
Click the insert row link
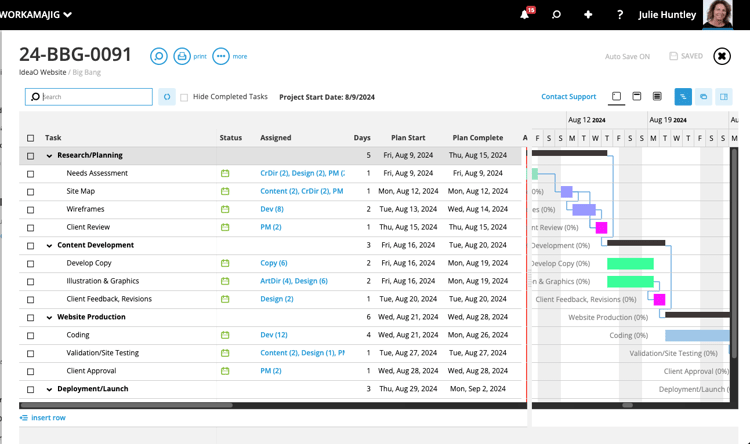47,418
